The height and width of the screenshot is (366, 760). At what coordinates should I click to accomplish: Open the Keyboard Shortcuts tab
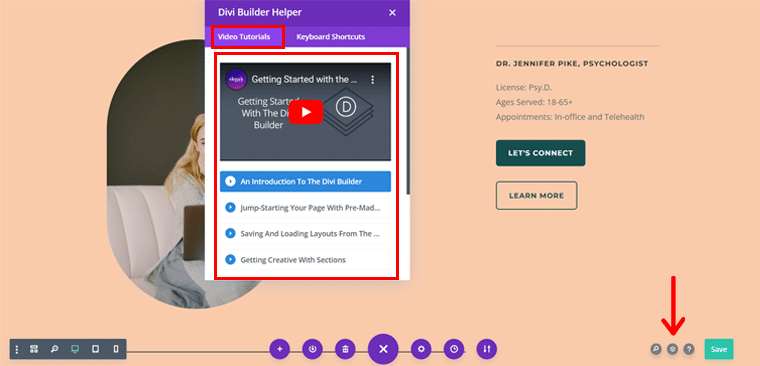331,37
